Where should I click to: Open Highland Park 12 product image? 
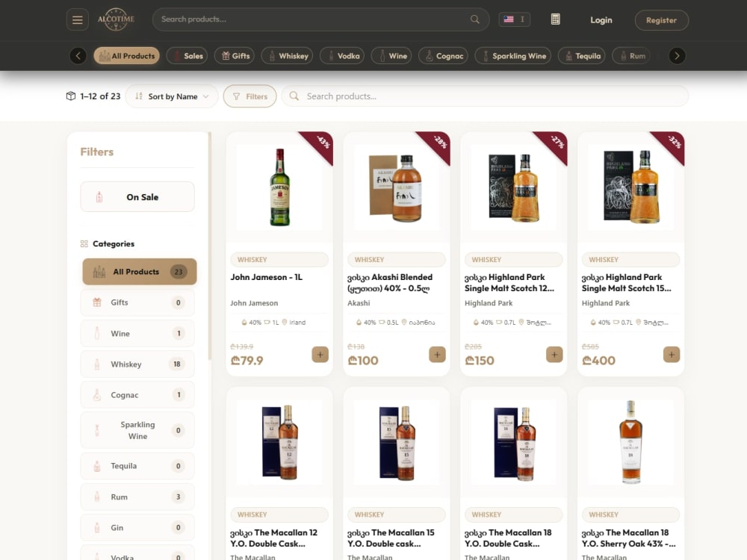pyautogui.click(x=514, y=187)
